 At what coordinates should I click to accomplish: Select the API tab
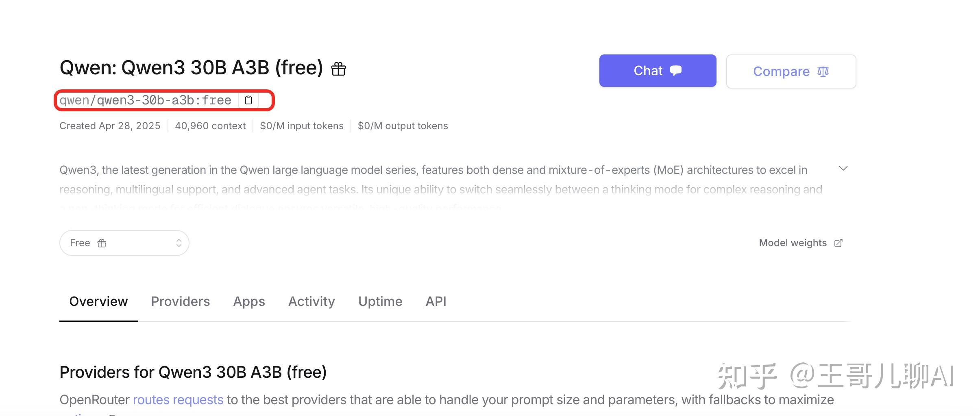[x=436, y=301]
